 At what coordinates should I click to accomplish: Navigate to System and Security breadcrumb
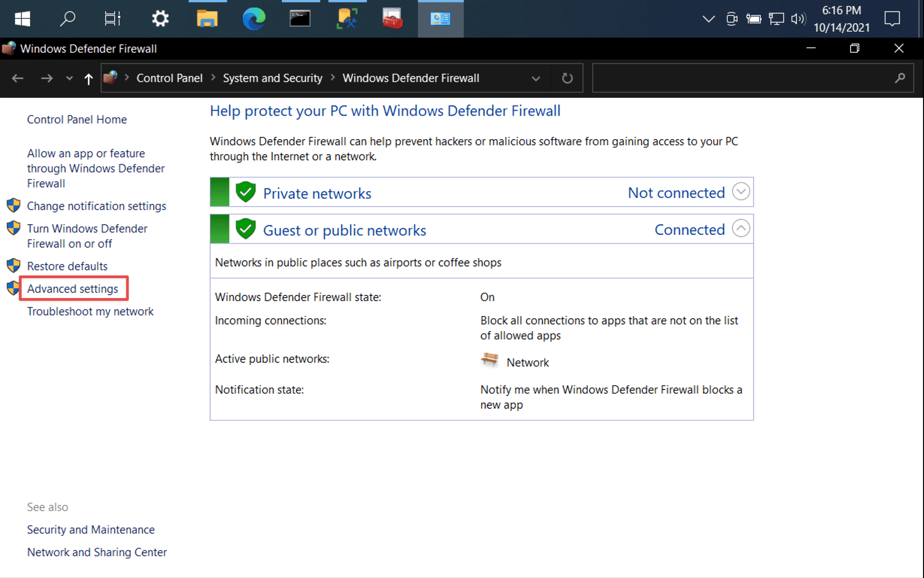click(273, 78)
